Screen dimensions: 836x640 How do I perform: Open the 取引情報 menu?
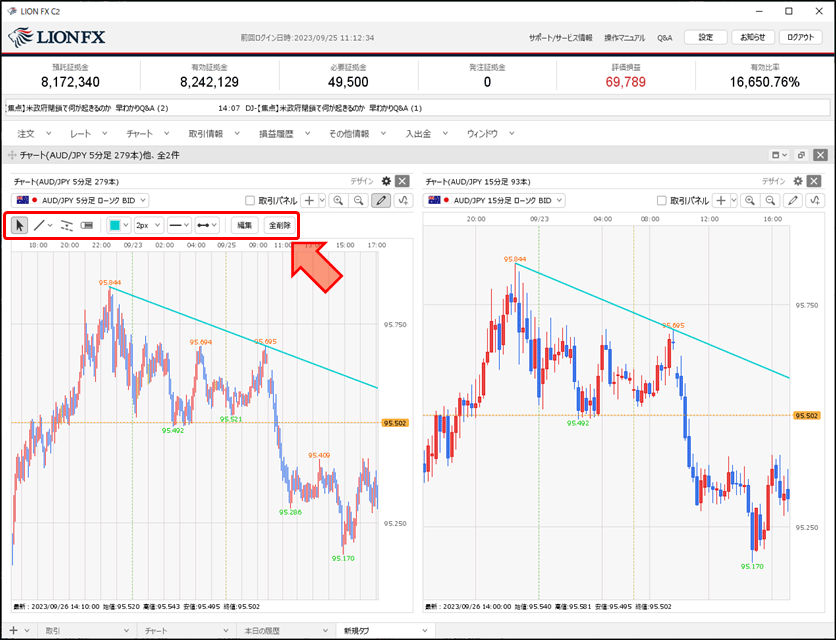click(214, 133)
